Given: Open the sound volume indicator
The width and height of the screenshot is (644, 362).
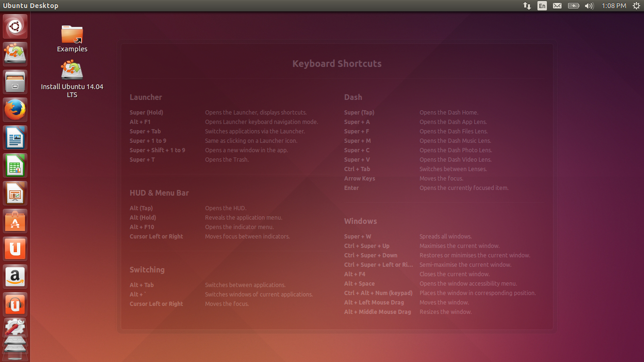Looking at the screenshot, I should [589, 6].
